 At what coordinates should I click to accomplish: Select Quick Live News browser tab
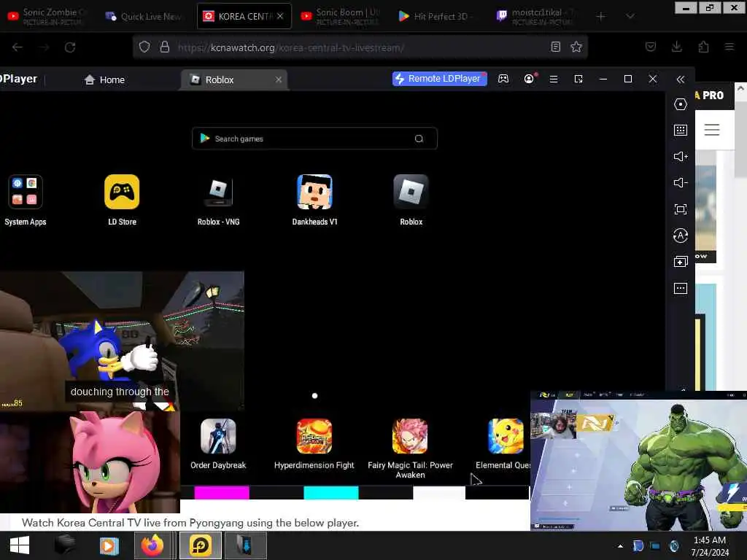(x=144, y=16)
